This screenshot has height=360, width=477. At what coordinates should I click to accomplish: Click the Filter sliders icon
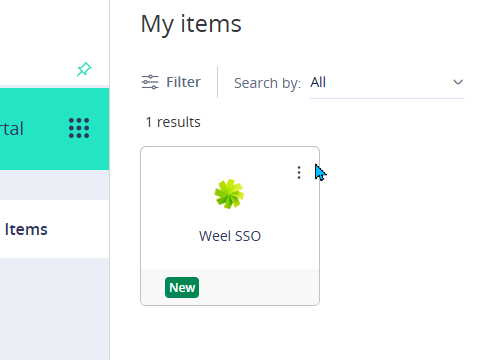click(150, 82)
